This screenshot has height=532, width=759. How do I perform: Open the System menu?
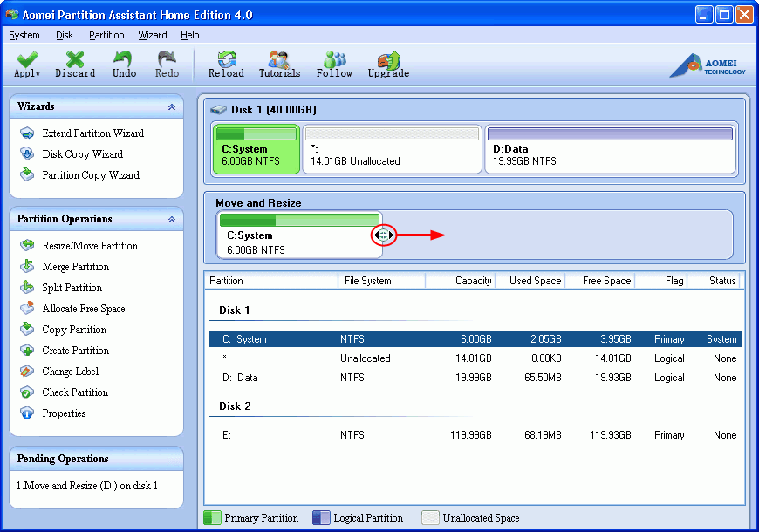(x=24, y=35)
